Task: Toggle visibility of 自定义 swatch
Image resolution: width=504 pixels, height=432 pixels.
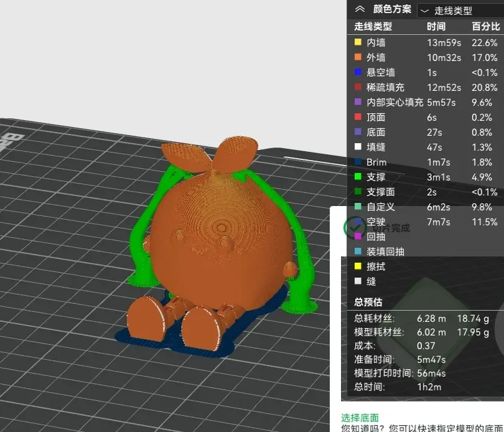Action: [358, 206]
